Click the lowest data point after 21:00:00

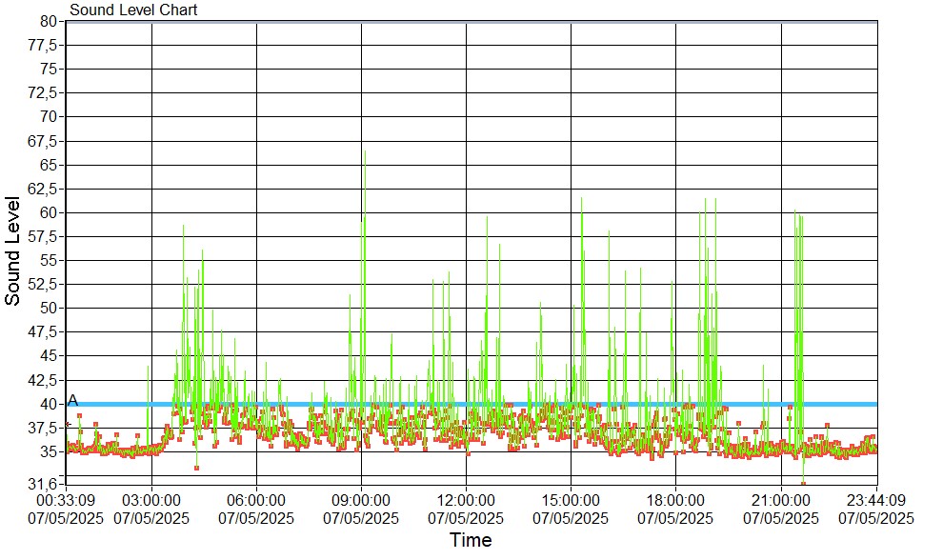[803, 483]
